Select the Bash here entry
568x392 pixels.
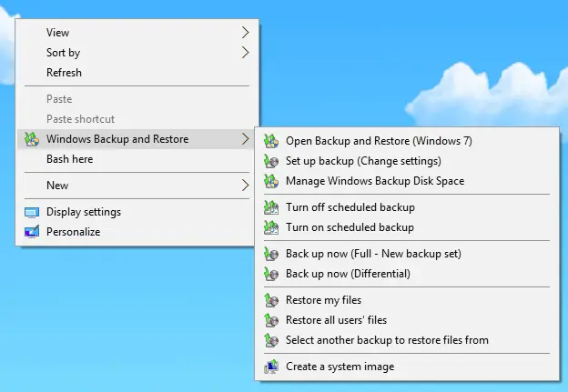click(136, 159)
